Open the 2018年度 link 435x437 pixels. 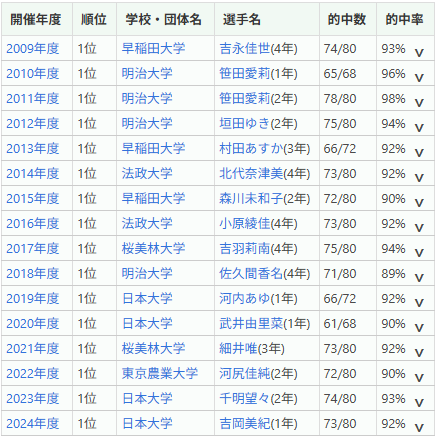coord(33,274)
